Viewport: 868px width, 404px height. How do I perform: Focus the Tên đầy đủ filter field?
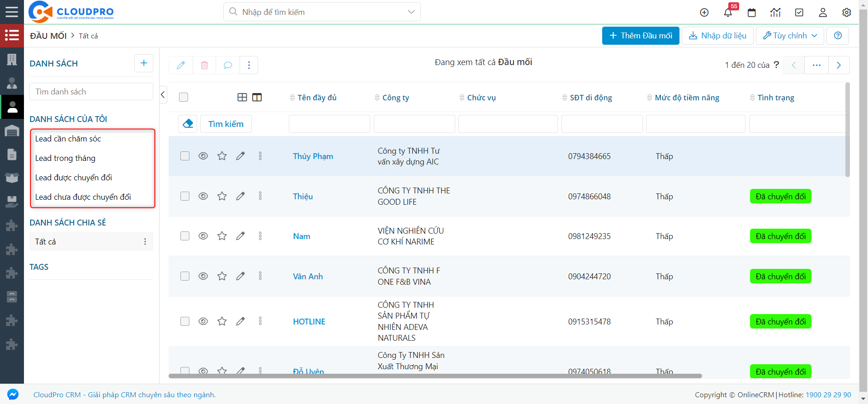pos(330,124)
